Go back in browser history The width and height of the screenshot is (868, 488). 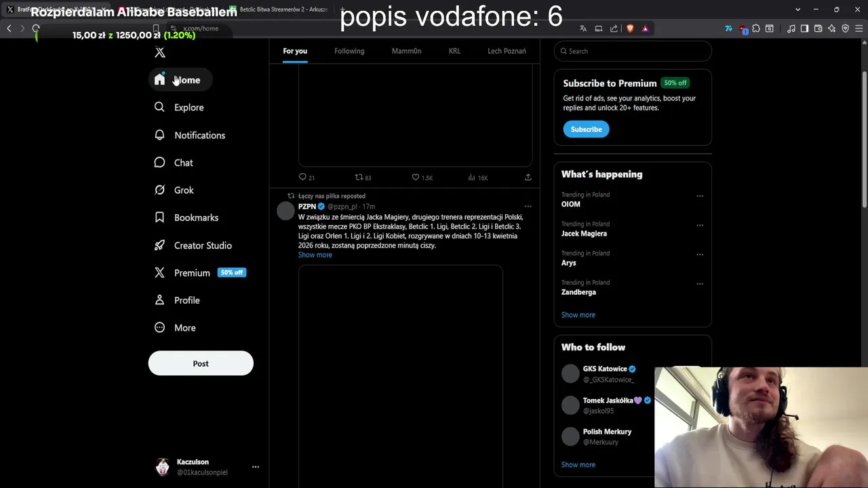(9, 28)
